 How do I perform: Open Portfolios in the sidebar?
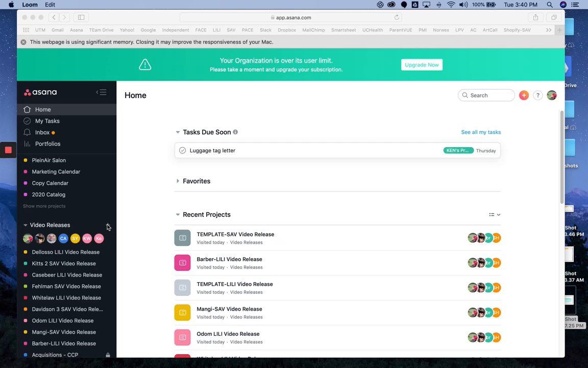66,144
